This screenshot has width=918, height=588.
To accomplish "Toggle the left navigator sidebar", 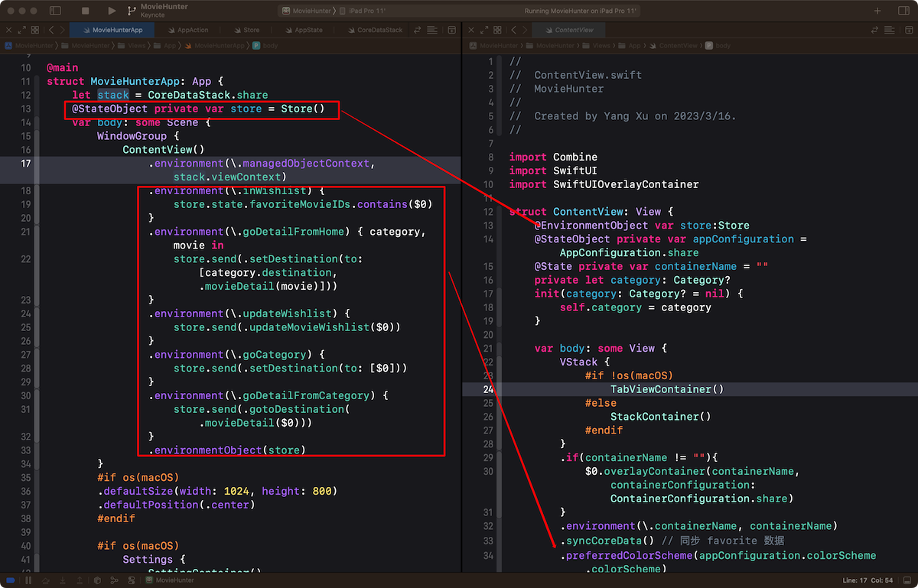I will point(55,11).
